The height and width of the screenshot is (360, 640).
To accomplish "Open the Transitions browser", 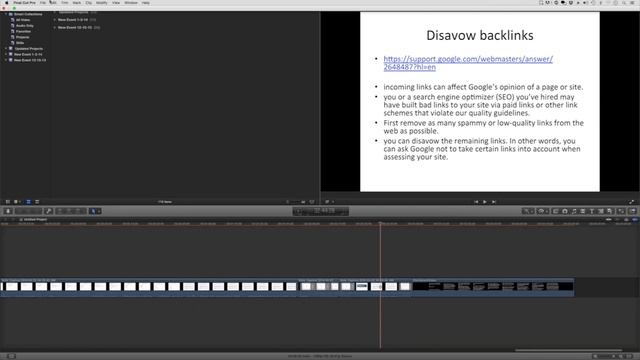I will [x=583, y=211].
